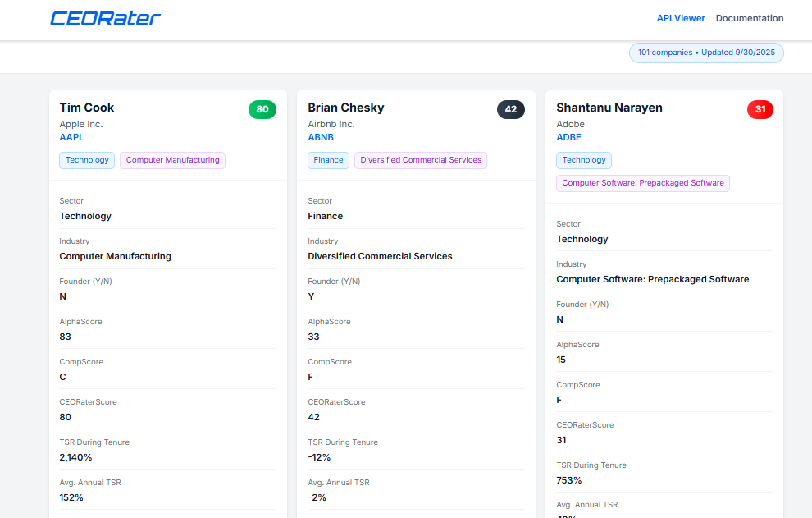This screenshot has height=518, width=812.
Task: Click the Shantanu Narayen name heading
Action: click(609, 108)
